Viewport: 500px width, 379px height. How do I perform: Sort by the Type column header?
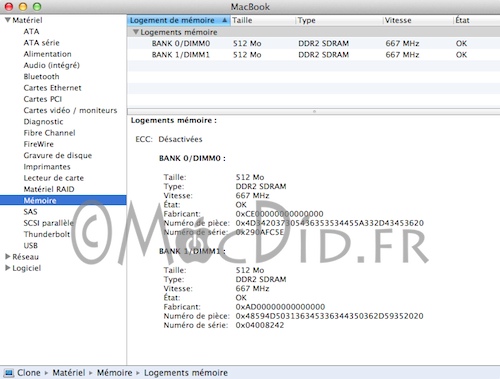(x=339, y=20)
